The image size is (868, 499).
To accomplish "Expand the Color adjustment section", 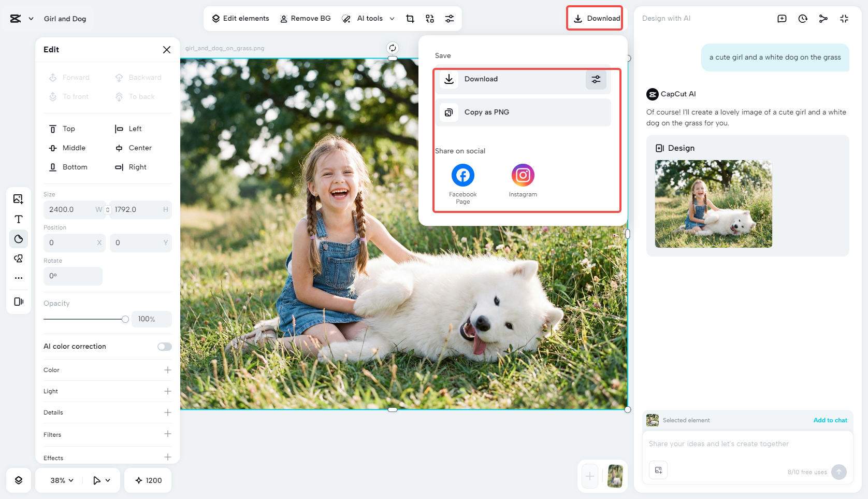I will pyautogui.click(x=167, y=370).
